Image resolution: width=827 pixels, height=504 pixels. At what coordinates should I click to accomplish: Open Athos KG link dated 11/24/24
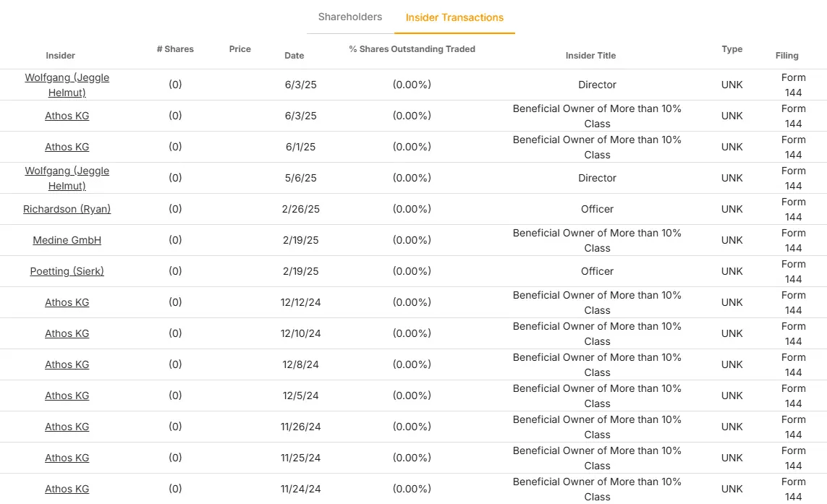(x=67, y=490)
